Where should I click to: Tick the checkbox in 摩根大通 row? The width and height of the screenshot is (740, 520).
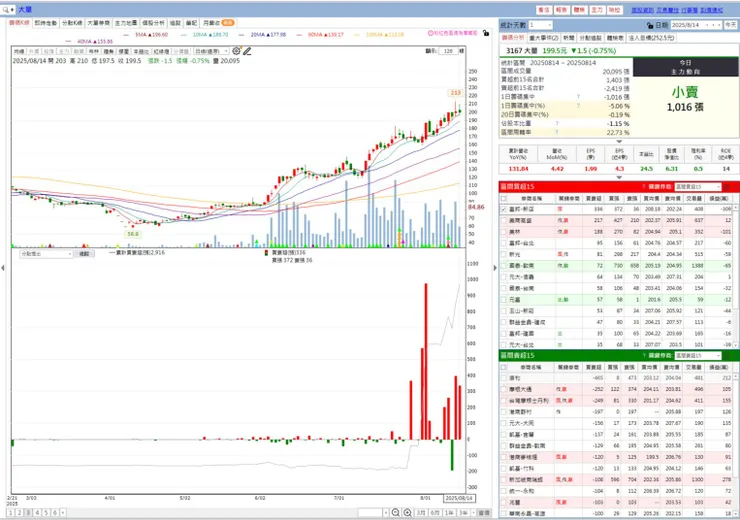pyautogui.click(x=504, y=389)
